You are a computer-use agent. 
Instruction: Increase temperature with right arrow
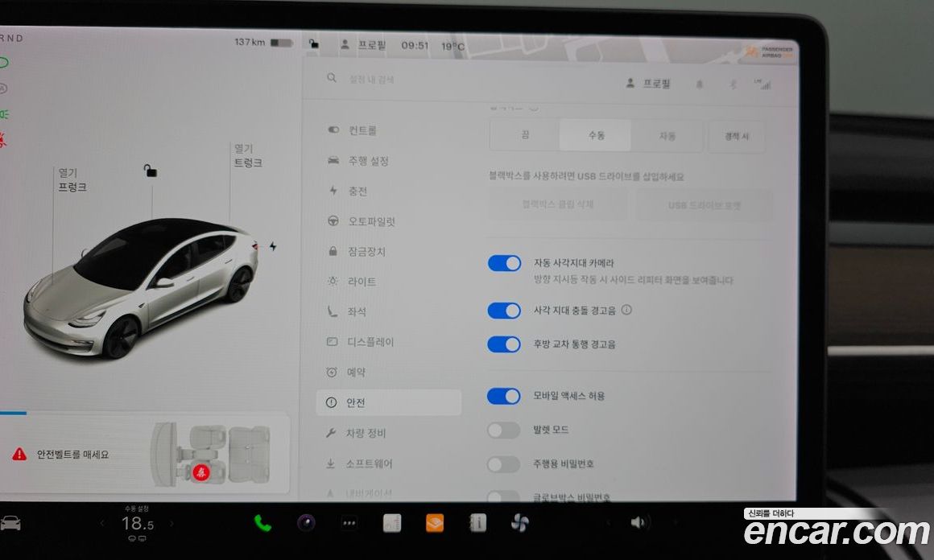tap(171, 524)
